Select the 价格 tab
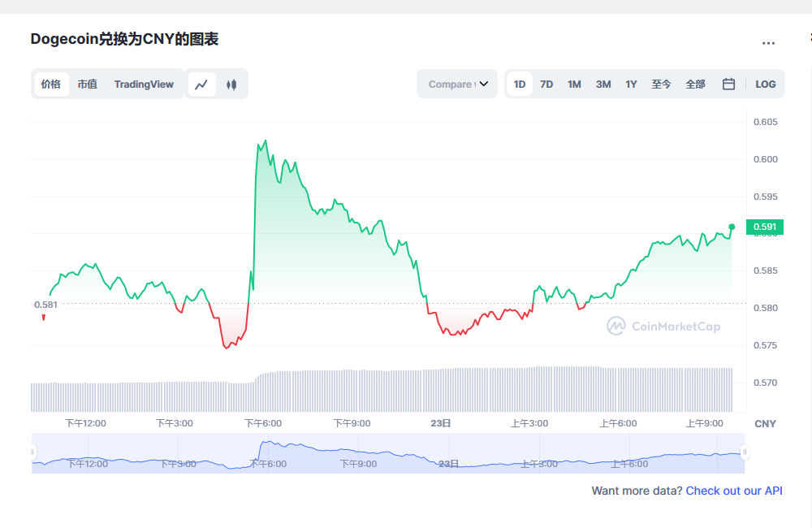Viewport: 812px width, 528px height. tap(50, 84)
